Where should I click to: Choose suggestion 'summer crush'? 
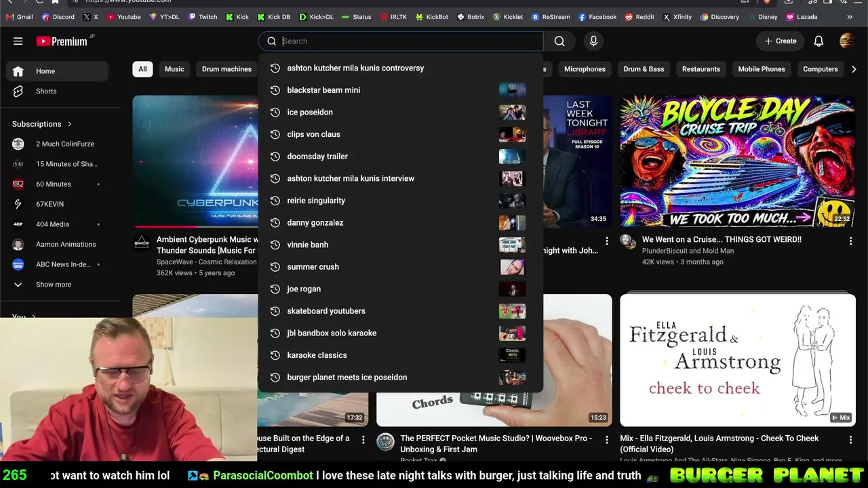[x=401, y=267]
